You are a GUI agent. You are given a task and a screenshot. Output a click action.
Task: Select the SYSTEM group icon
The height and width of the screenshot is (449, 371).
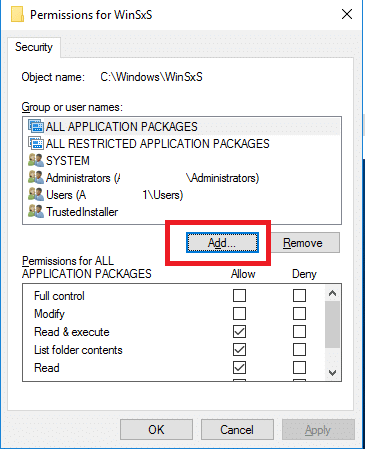[36, 160]
